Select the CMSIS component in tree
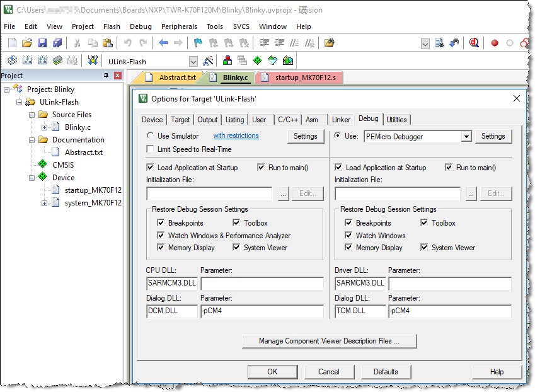The height and width of the screenshot is (392, 535). 63,165
